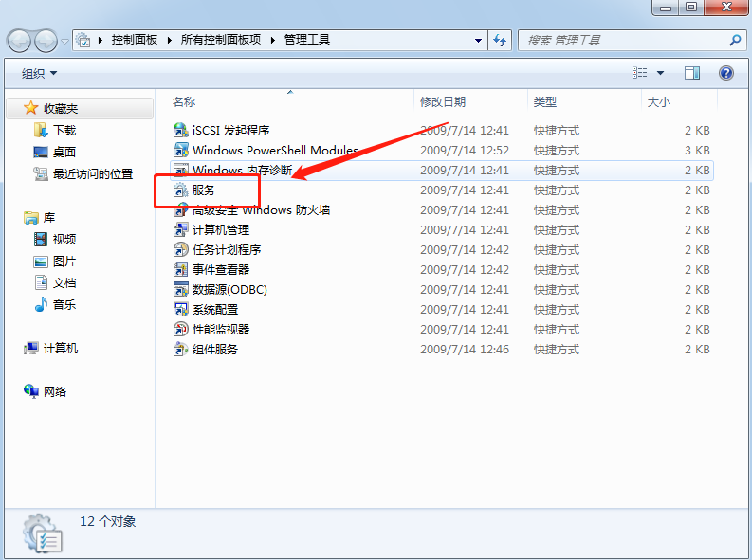The width and height of the screenshot is (752, 560).
Task: Expand the arrow after 所有控制面板项 breadcrumb
Action: click(x=273, y=40)
